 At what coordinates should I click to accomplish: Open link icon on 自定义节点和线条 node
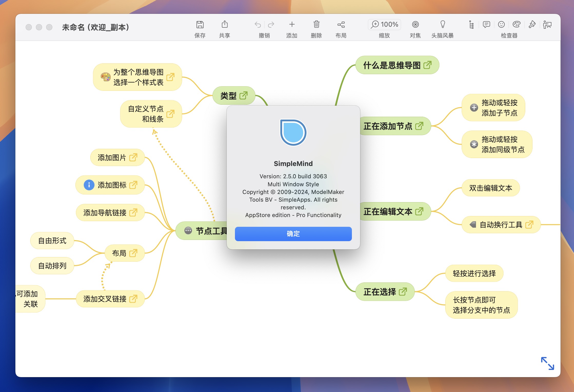coord(170,114)
